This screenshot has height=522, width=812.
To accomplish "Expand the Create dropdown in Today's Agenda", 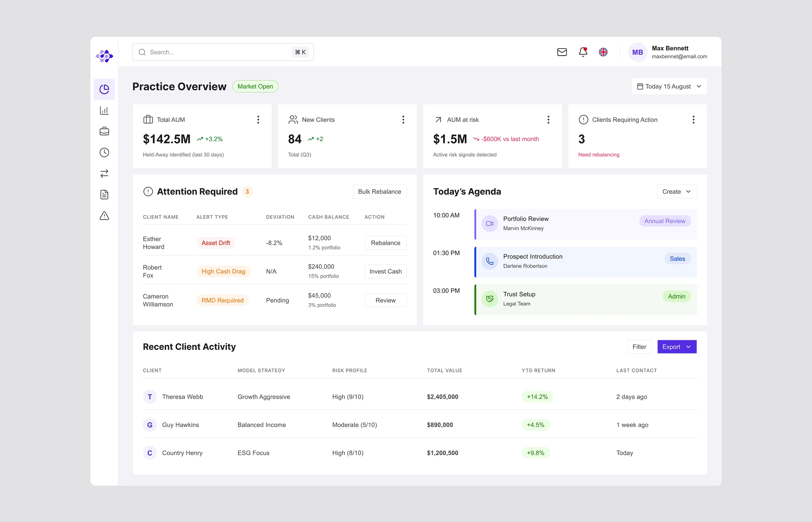I will (x=676, y=191).
